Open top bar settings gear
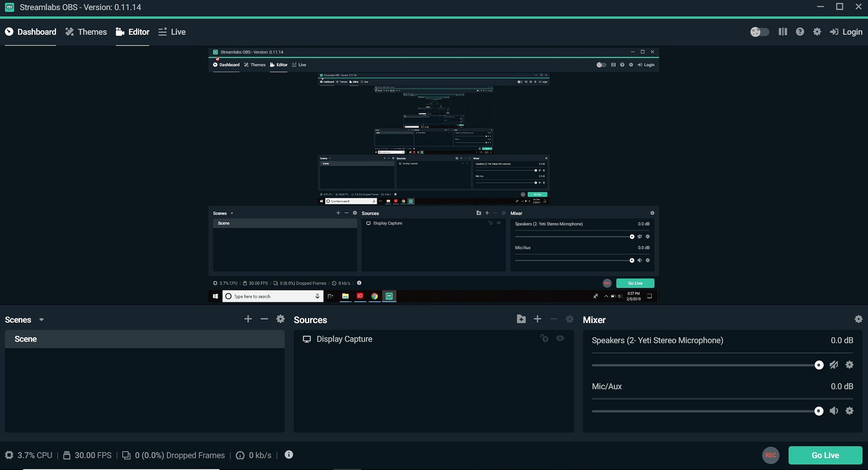Image resolution: width=868 pixels, height=470 pixels. pos(817,32)
